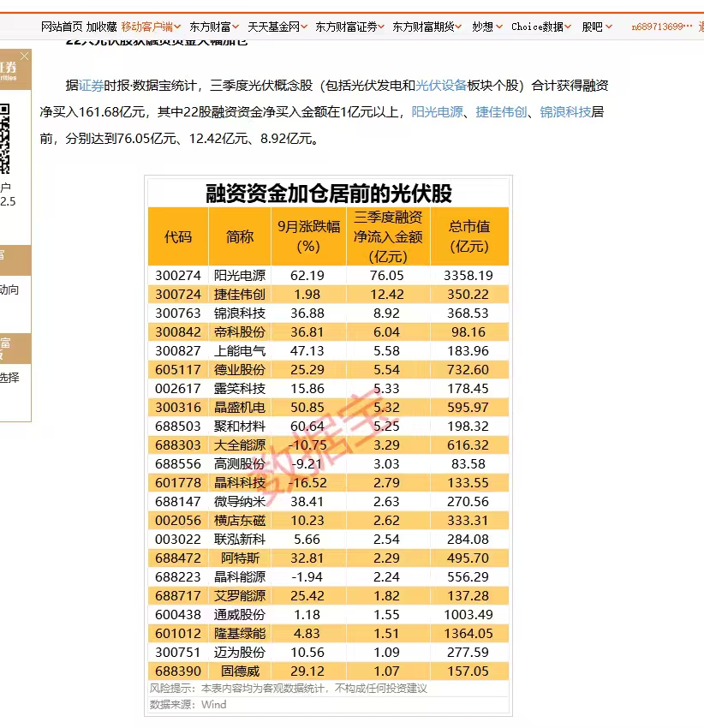
Task: Open the 阳光电源 stock link
Action: coord(438,112)
